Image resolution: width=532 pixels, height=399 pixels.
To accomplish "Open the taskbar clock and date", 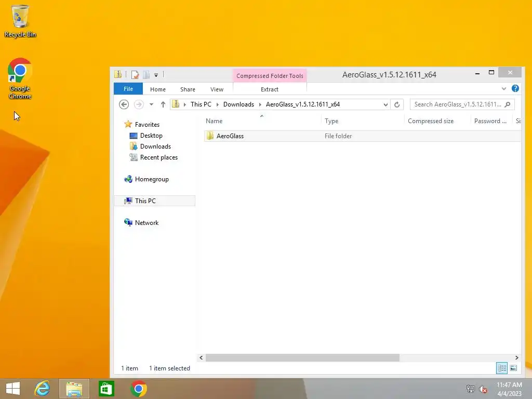I will coord(509,389).
